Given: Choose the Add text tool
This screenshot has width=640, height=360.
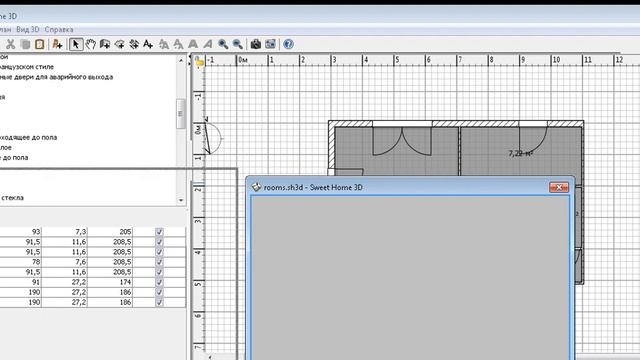Looking at the screenshot, I should pos(148,44).
